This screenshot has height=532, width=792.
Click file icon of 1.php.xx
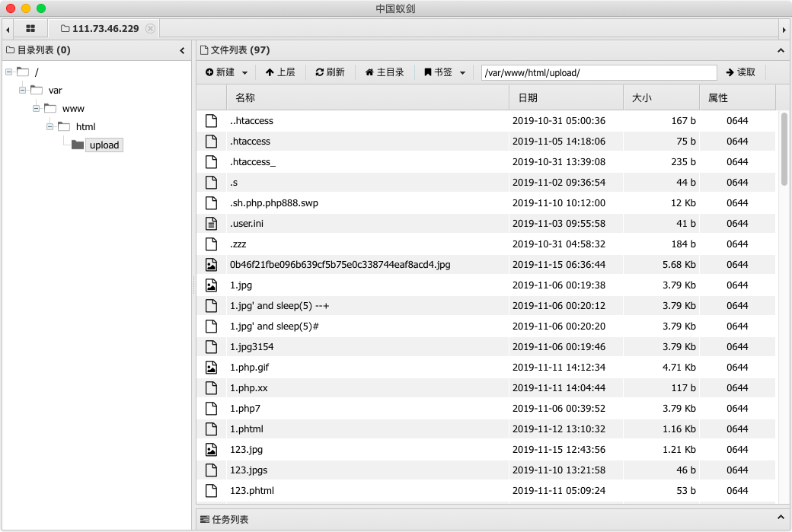(211, 387)
